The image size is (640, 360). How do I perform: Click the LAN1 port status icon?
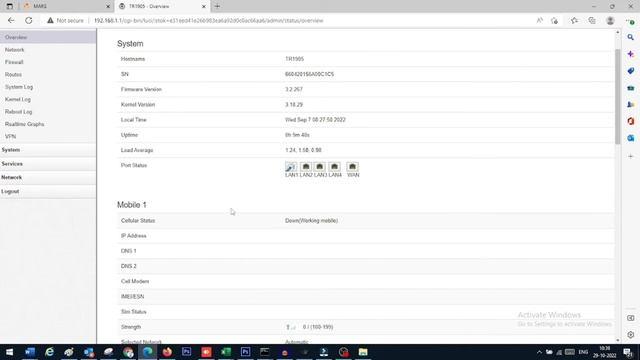[x=291, y=167]
